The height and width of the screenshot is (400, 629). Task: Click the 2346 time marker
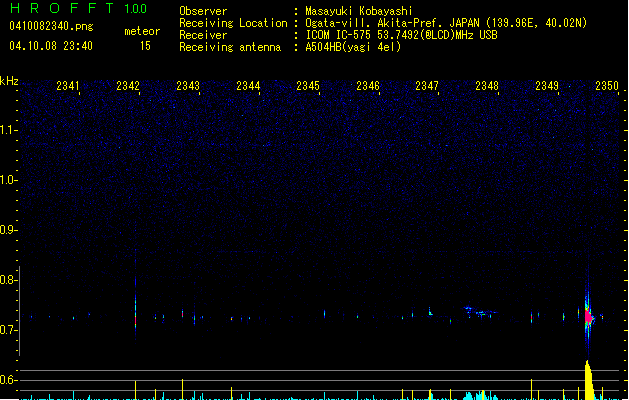pos(368,86)
